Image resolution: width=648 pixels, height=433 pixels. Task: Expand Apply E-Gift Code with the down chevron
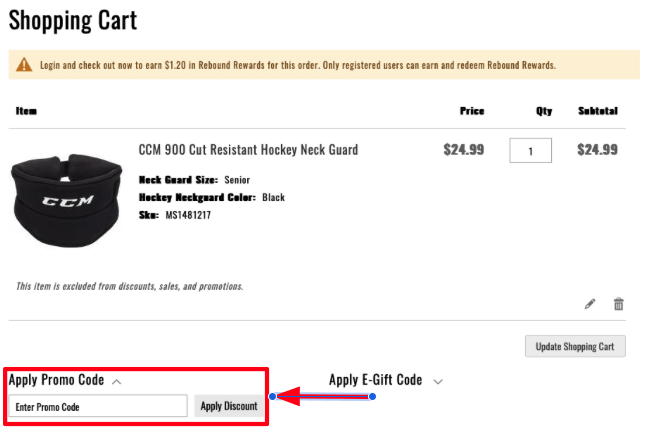click(438, 381)
